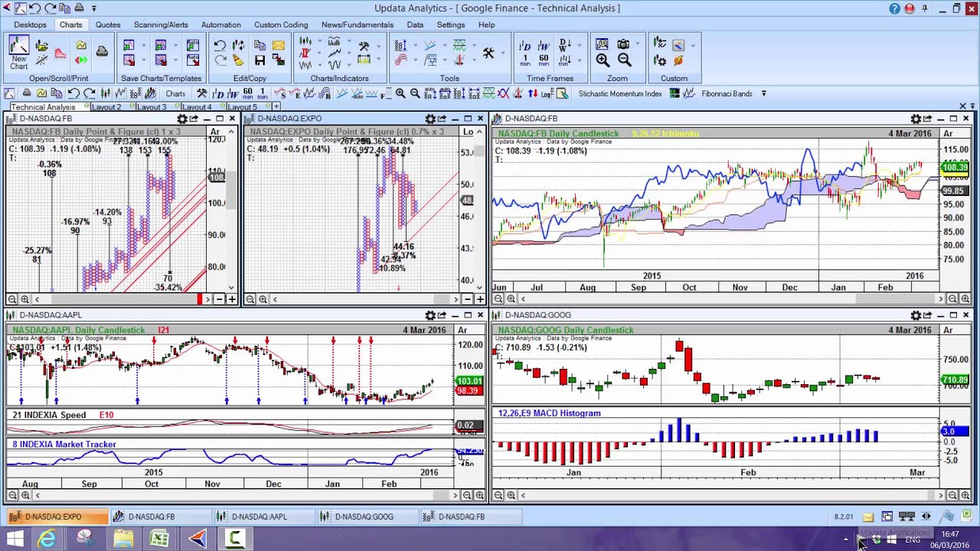Click the email envelope icon in Edit/Copy
Screen dimensions: 980x551
point(279,45)
